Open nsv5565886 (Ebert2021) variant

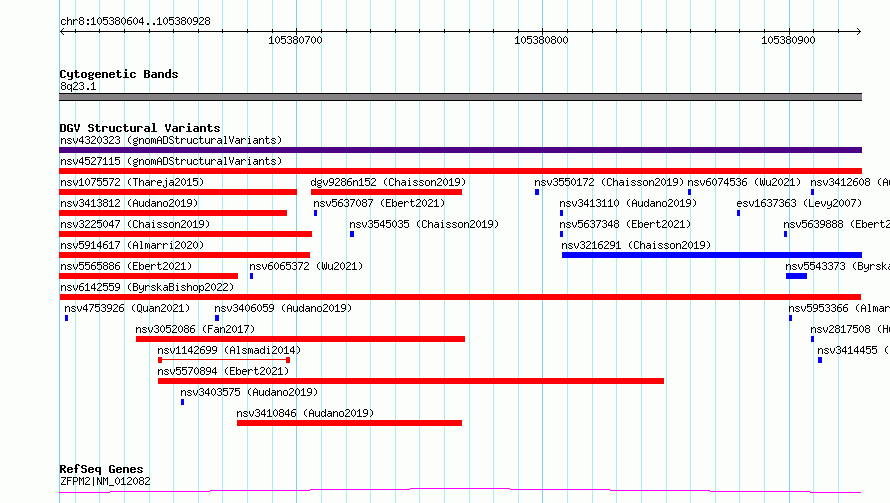pyautogui.click(x=126, y=266)
